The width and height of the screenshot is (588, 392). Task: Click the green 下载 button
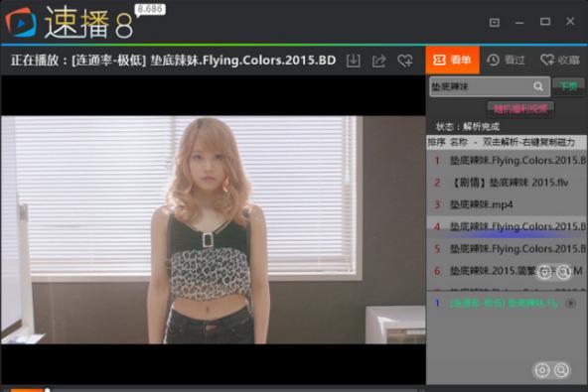tap(568, 86)
